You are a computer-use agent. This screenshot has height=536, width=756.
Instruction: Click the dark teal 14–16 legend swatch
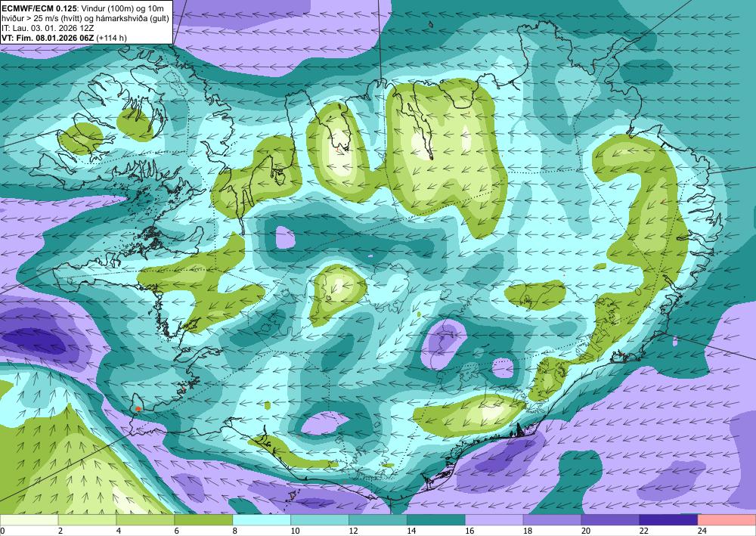(436, 520)
